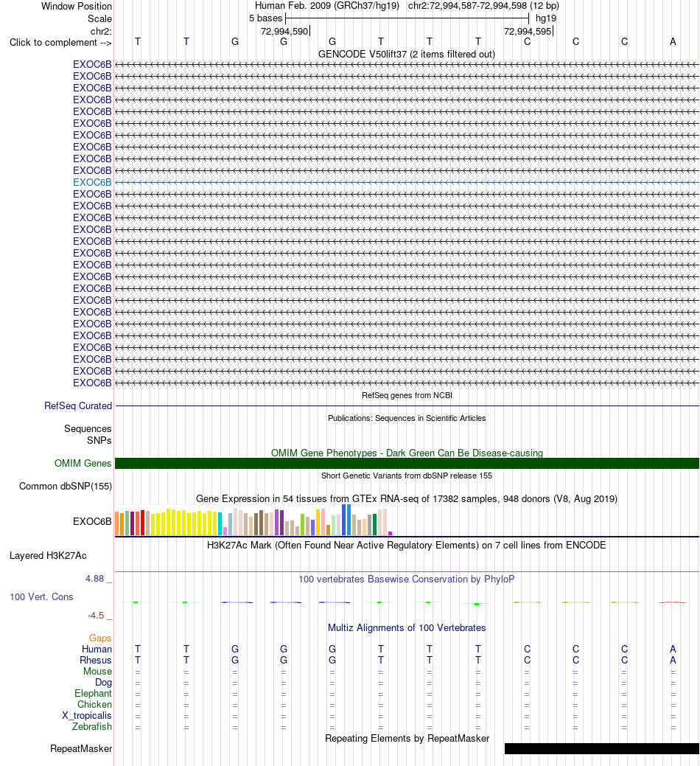This screenshot has width=700, height=766.
Task: Click the chr2:72,994,587-72,994,598 (12 bp) coordinates
Action: point(484,6)
